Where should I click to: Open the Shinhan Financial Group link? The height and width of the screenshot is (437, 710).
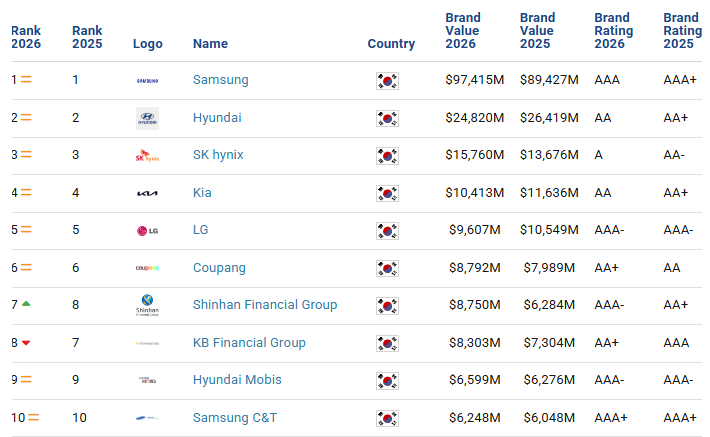pos(265,305)
